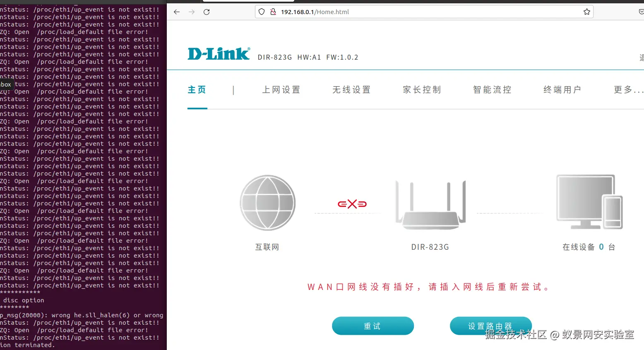Click the 重试 retry button
The width and height of the screenshot is (644, 350).
373,326
